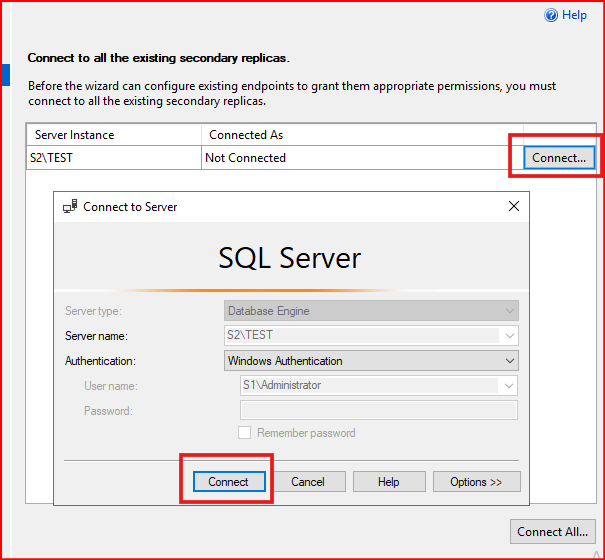Click Connect in the server dialog
This screenshot has height=560, width=605.
pos(229,482)
